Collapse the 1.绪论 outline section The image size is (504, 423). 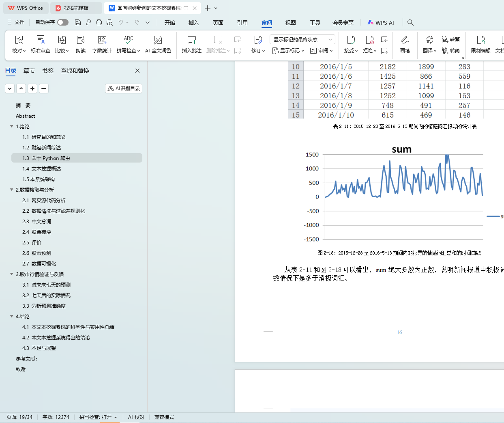pyautogui.click(x=12, y=126)
